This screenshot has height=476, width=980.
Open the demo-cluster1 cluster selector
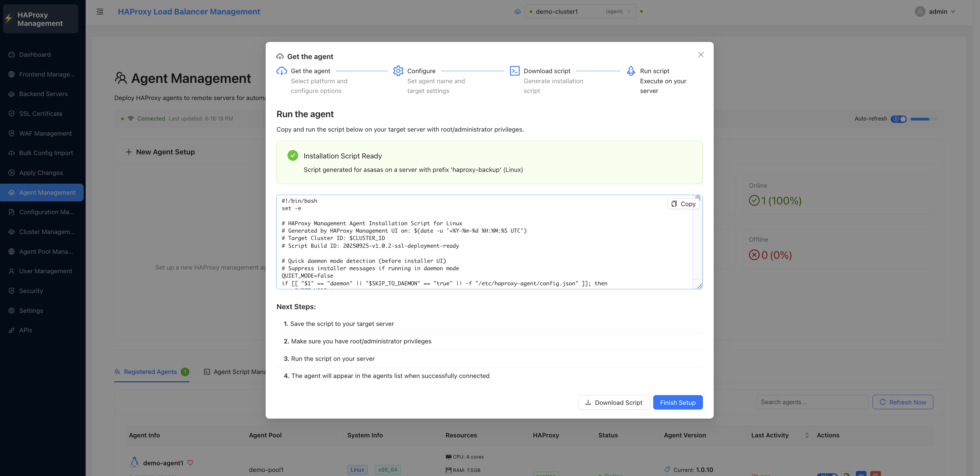pyautogui.click(x=580, y=11)
